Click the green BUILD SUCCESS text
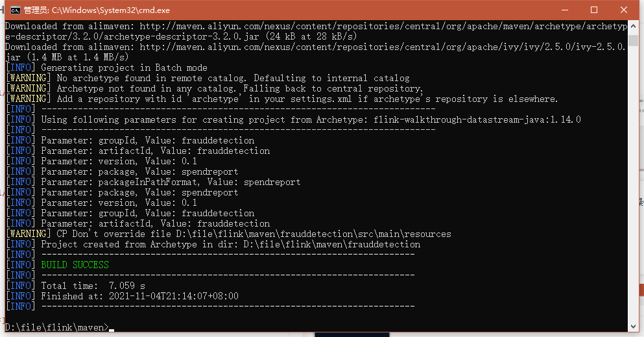The image size is (644, 337). point(75,265)
